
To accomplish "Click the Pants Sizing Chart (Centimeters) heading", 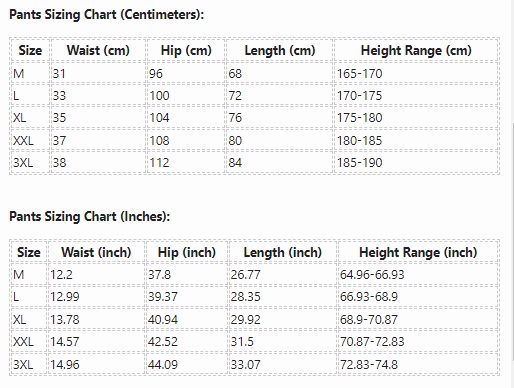I will pyautogui.click(x=106, y=15).
